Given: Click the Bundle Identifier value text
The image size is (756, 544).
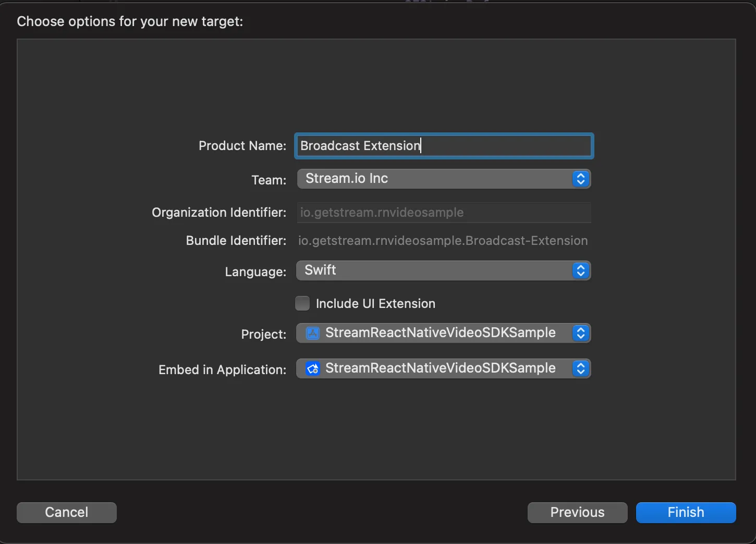Looking at the screenshot, I should pyautogui.click(x=443, y=241).
